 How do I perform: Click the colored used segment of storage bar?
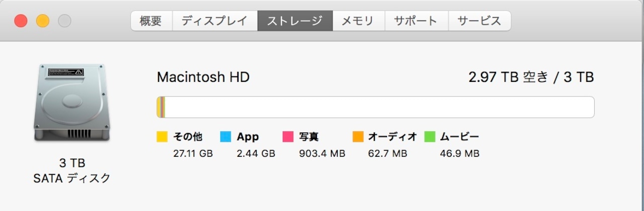tap(161, 107)
